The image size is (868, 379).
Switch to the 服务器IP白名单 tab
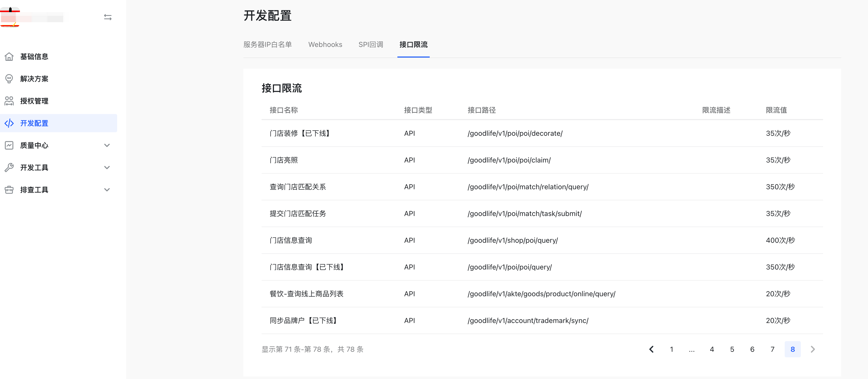268,45
